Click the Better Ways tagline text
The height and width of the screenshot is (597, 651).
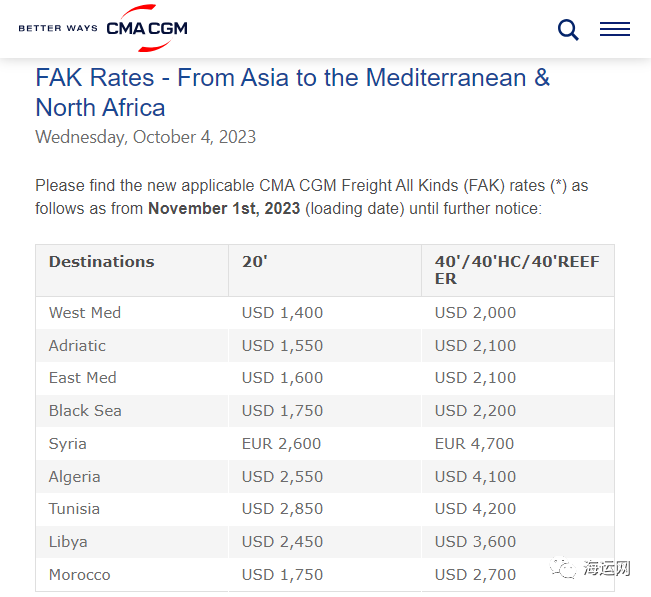(x=58, y=28)
